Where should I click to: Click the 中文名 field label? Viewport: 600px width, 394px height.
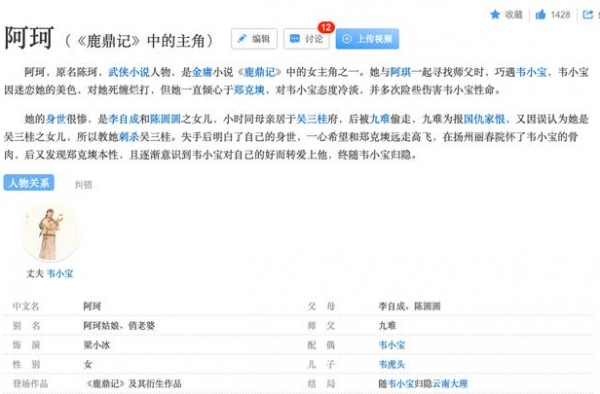[26, 306]
